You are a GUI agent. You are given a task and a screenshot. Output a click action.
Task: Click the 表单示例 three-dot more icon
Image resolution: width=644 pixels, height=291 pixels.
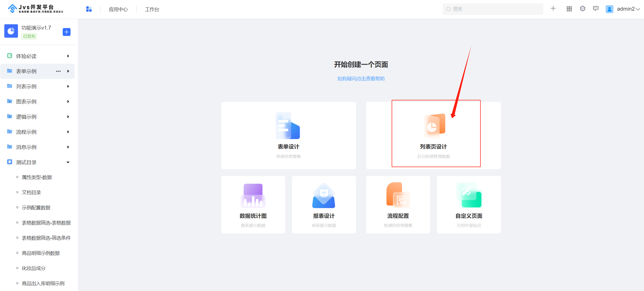58,71
